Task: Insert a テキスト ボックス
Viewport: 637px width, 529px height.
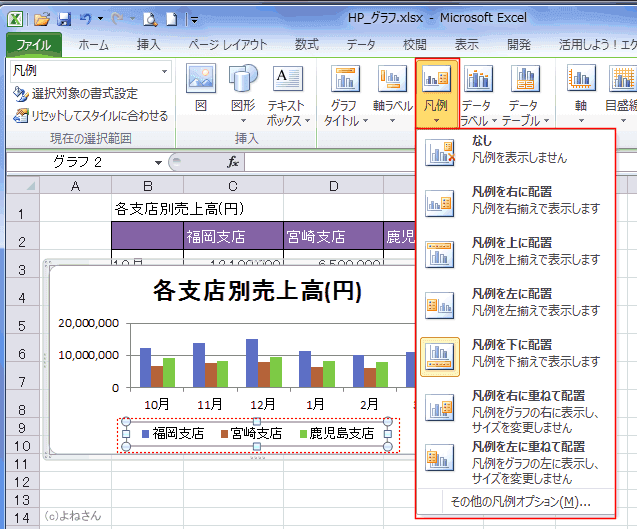Action: point(288,95)
